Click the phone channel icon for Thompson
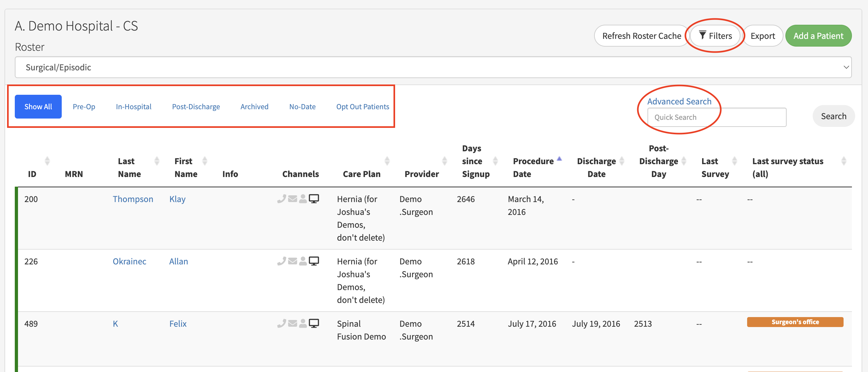This screenshot has height=372, width=868. pos(281,199)
